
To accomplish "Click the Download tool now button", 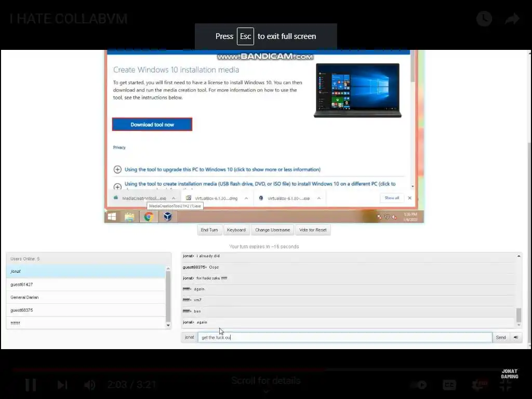I will 152,125.
